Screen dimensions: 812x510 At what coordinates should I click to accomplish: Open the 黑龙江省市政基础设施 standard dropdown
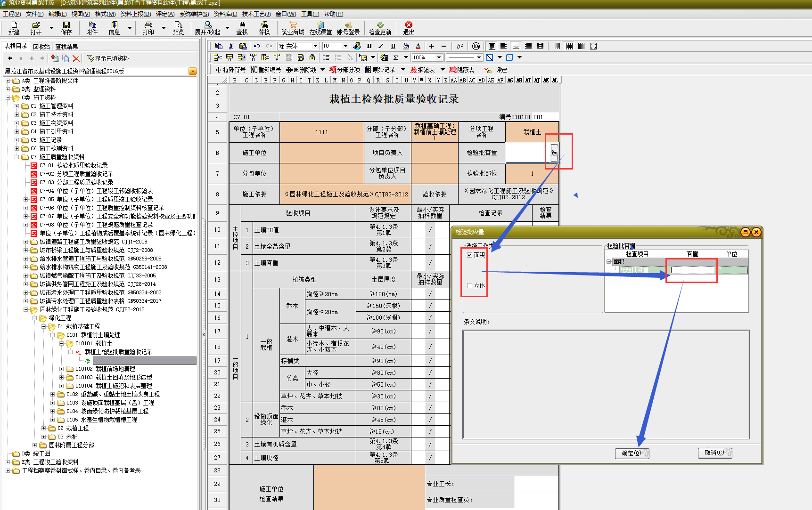[193, 71]
